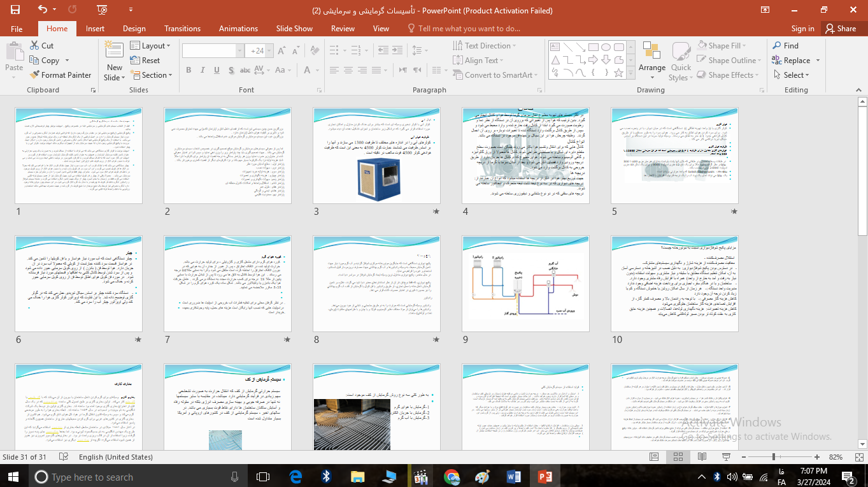This screenshot has height=487, width=868.
Task: Click the Cut icon in Clipboard
Action: coord(34,46)
